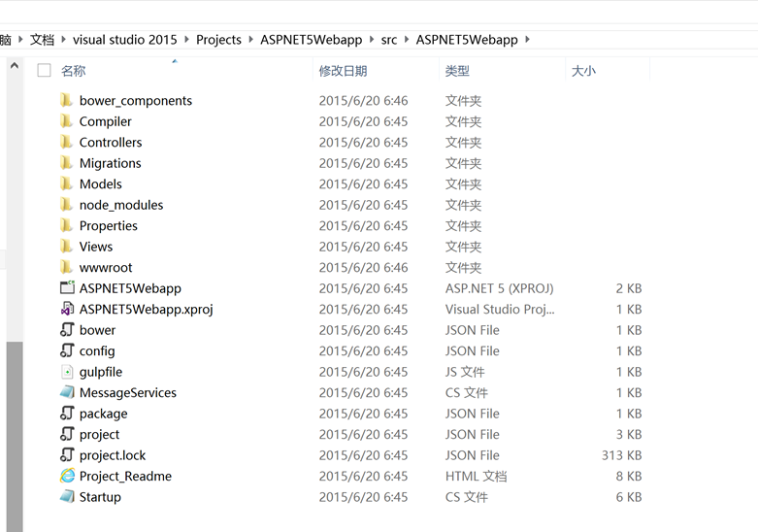The image size is (758, 532).
Task: Click the bower_components folder icon
Action: 66,100
